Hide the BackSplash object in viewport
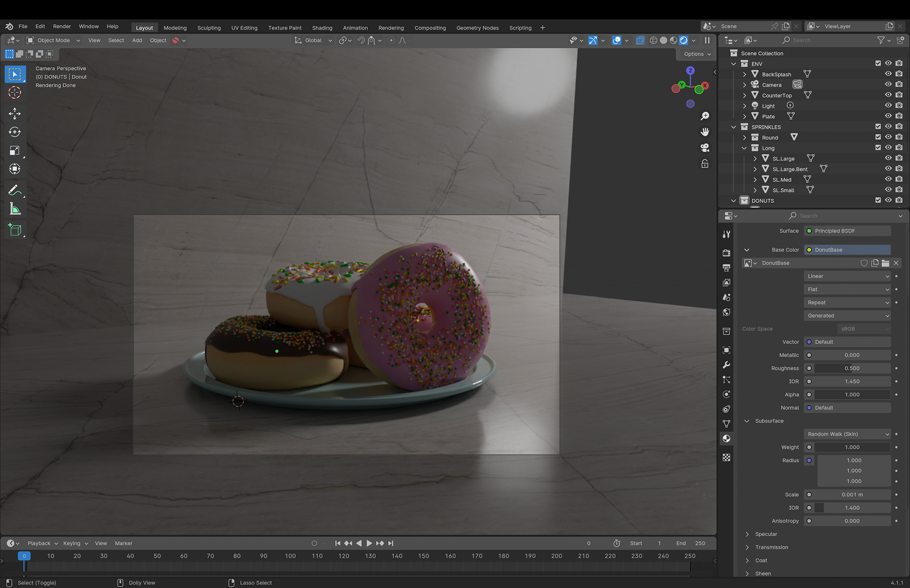The image size is (910, 588). click(888, 74)
